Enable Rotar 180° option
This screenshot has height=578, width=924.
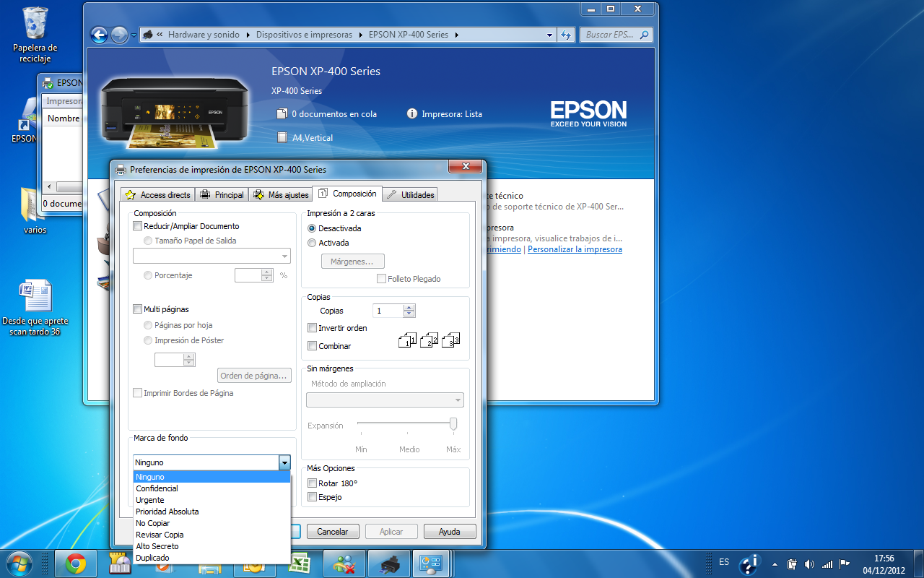click(313, 483)
